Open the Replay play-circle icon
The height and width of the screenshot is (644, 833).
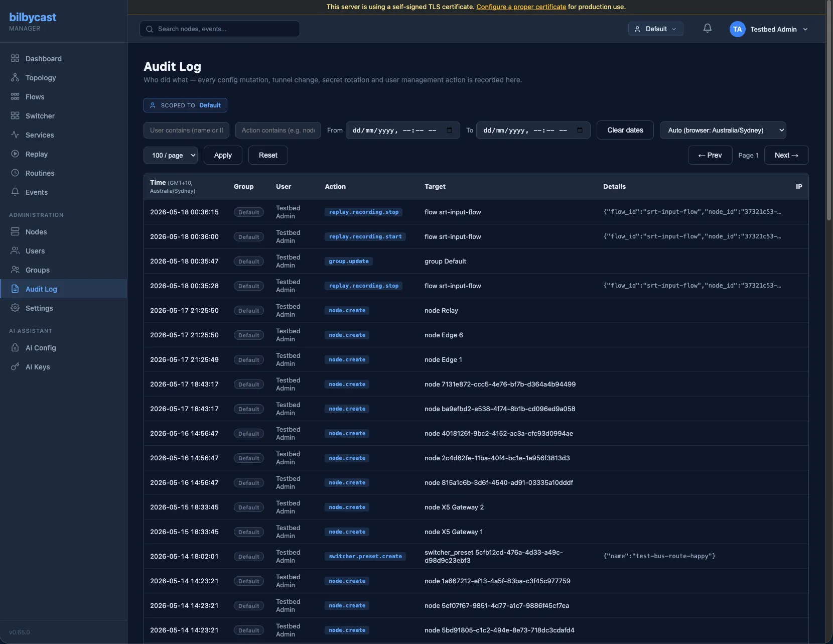point(15,154)
